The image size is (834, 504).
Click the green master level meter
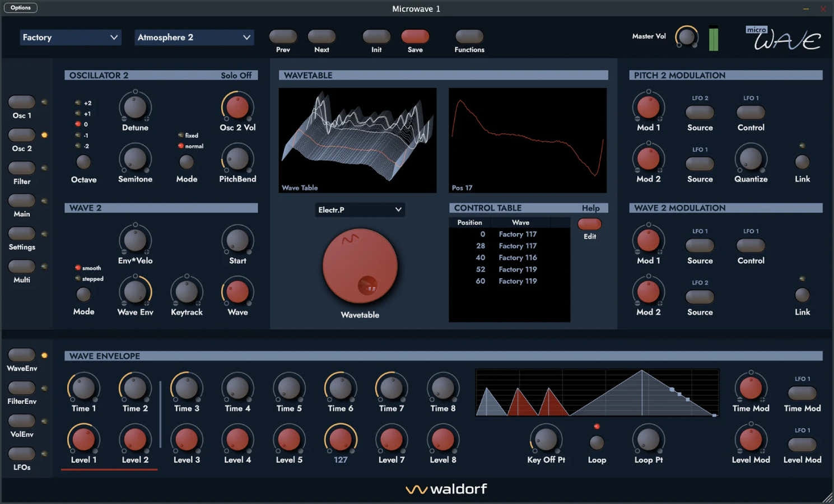714,38
